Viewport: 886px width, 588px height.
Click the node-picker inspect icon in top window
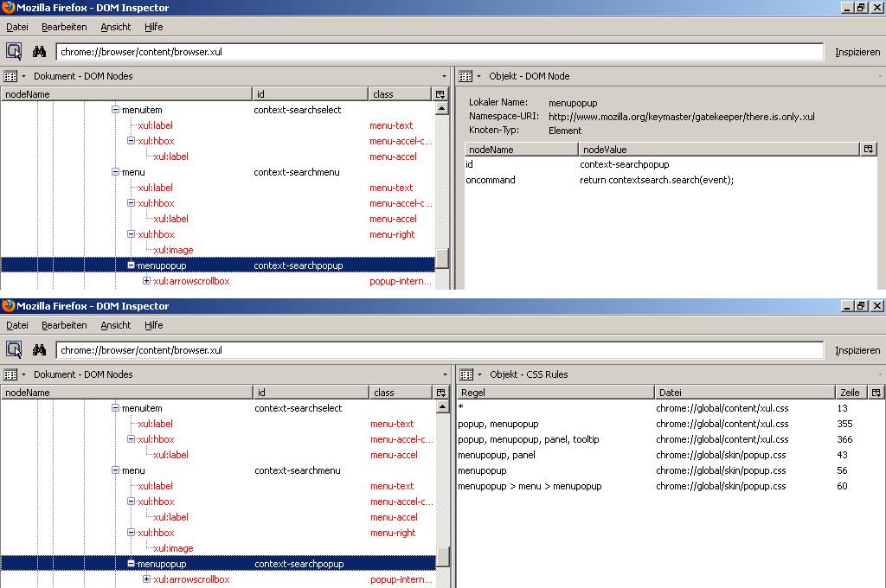14,51
